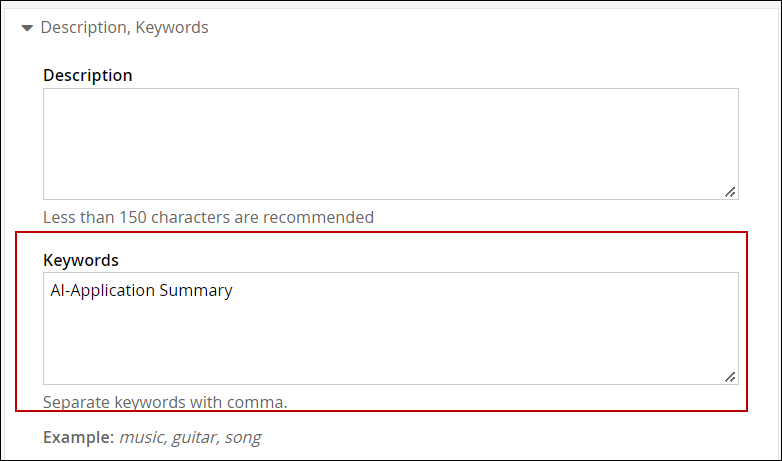Grab the Description box resize handle

(731, 191)
